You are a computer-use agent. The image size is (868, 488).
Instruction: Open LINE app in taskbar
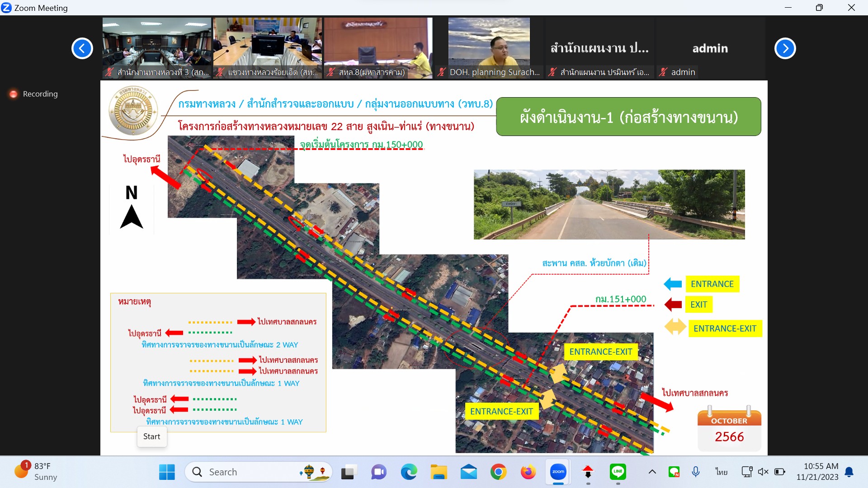[x=618, y=472]
